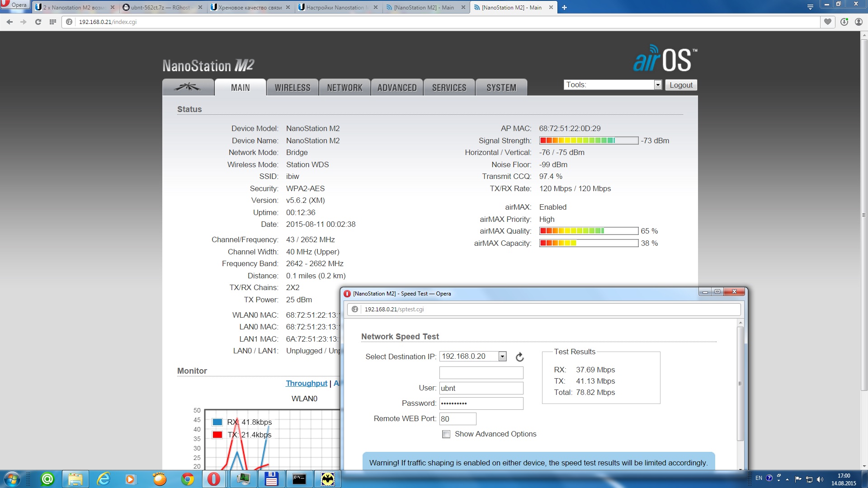
Task: Open the Command Prompt taskbar icon
Action: pyautogui.click(x=299, y=479)
